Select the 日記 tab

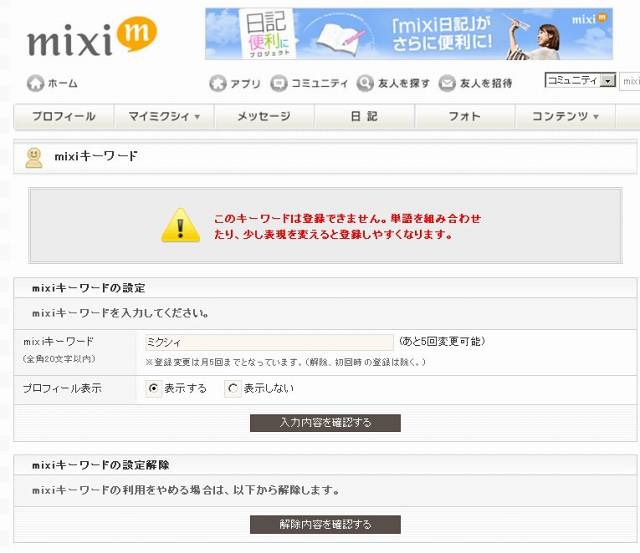coord(364,117)
